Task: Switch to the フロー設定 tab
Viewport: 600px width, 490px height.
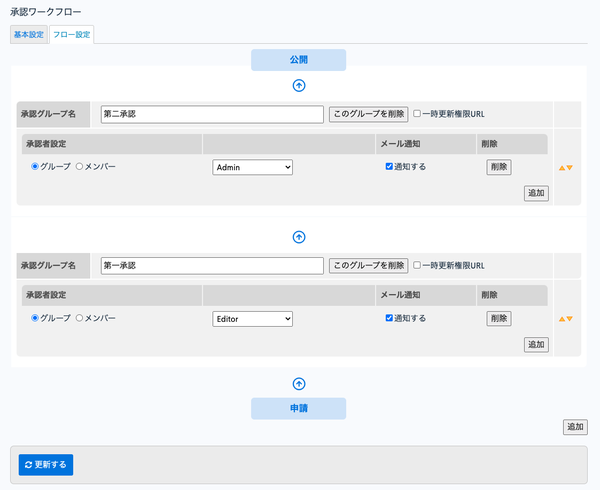Action: (x=72, y=34)
